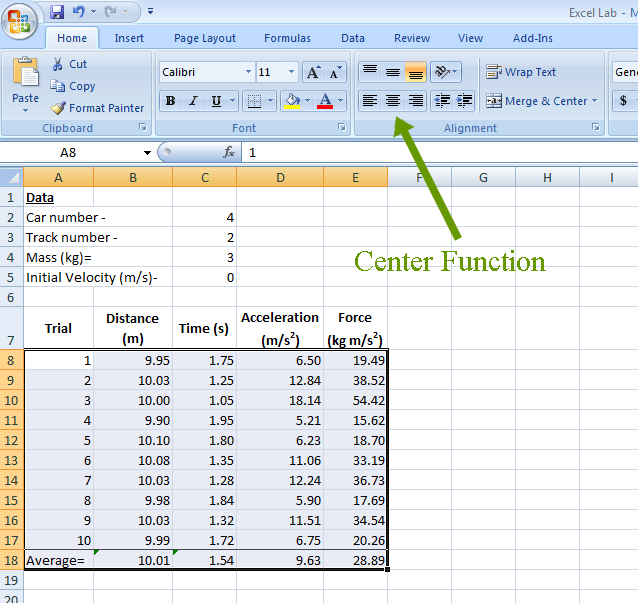The height and width of the screenshot is (603, 638).
Task: Set Top Align vertical alignment
Action: 369,72
